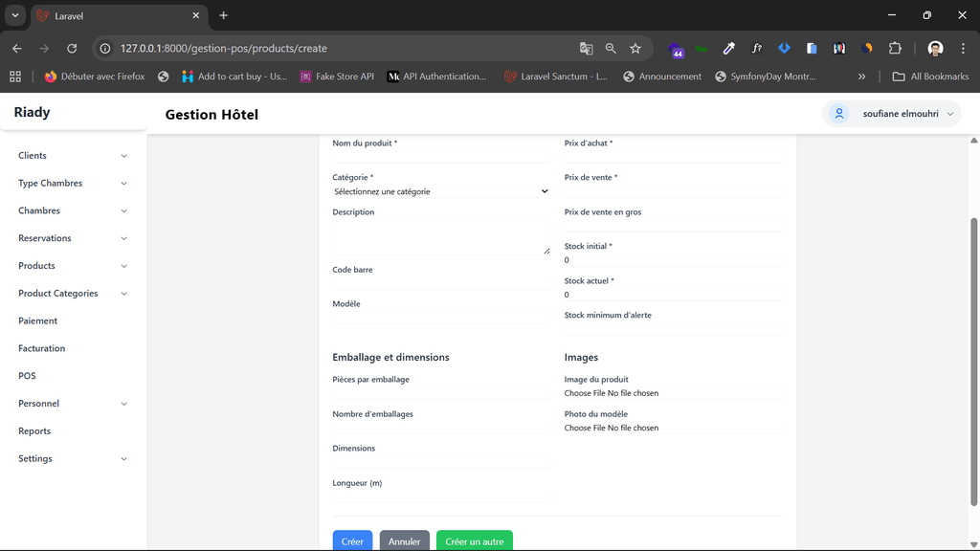Focus the Nom du produit input field

coord(440,156)
